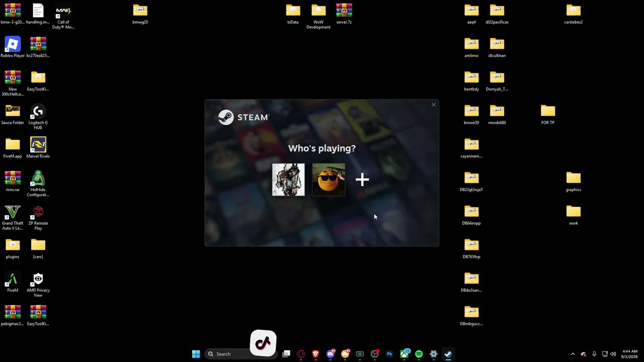The height and width of the screenshot is (362, 644).
Task: Select the plugins folder icon
Action: 13,248
